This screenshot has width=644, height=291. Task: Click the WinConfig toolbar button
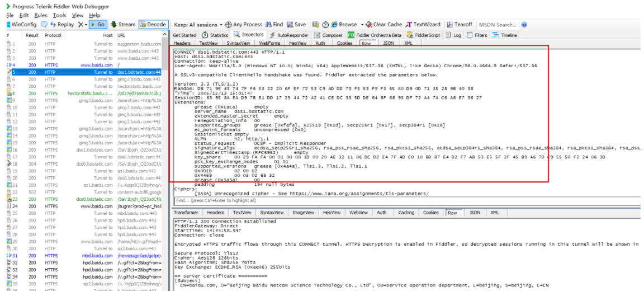point(21,25)
